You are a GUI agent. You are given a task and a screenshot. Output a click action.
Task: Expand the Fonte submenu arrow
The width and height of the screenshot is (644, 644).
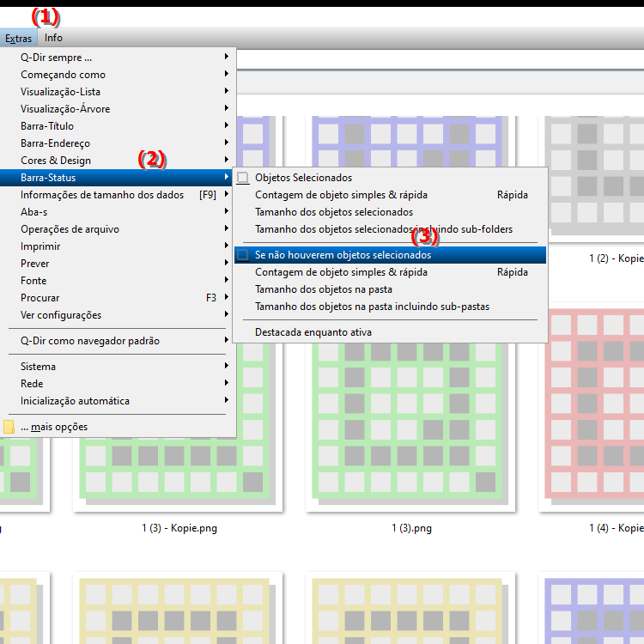point(227,280)
